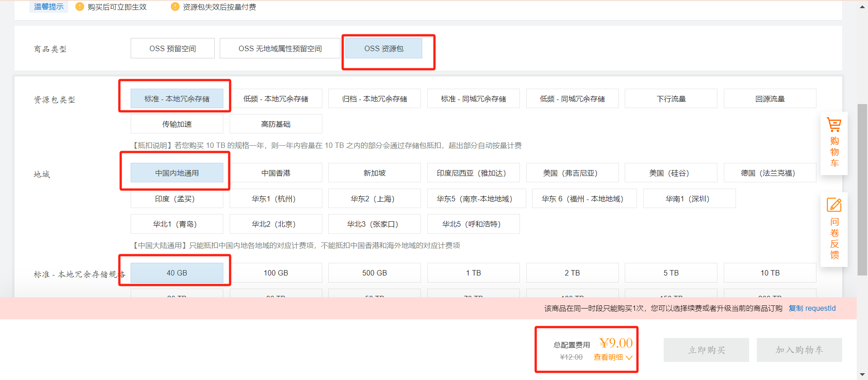Select 2 TB storage specification
The width and height of the screenshot is (868, 380).
click(572, 273)
